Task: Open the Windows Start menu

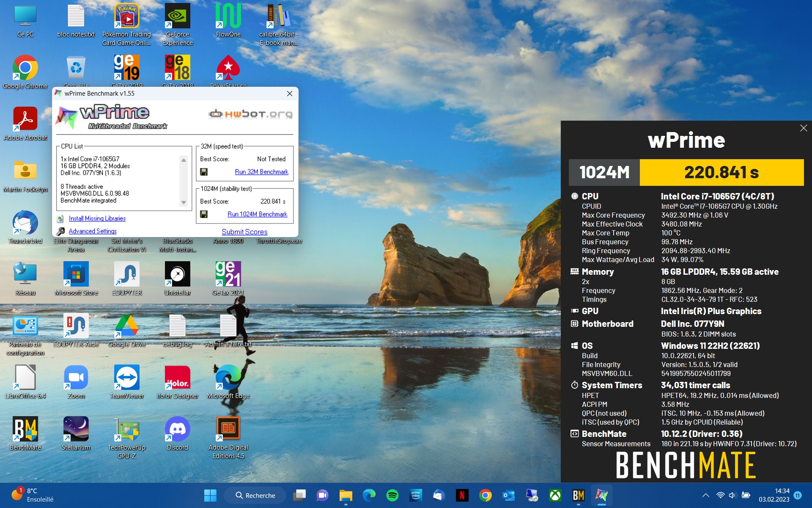Action: click(210, 495)
